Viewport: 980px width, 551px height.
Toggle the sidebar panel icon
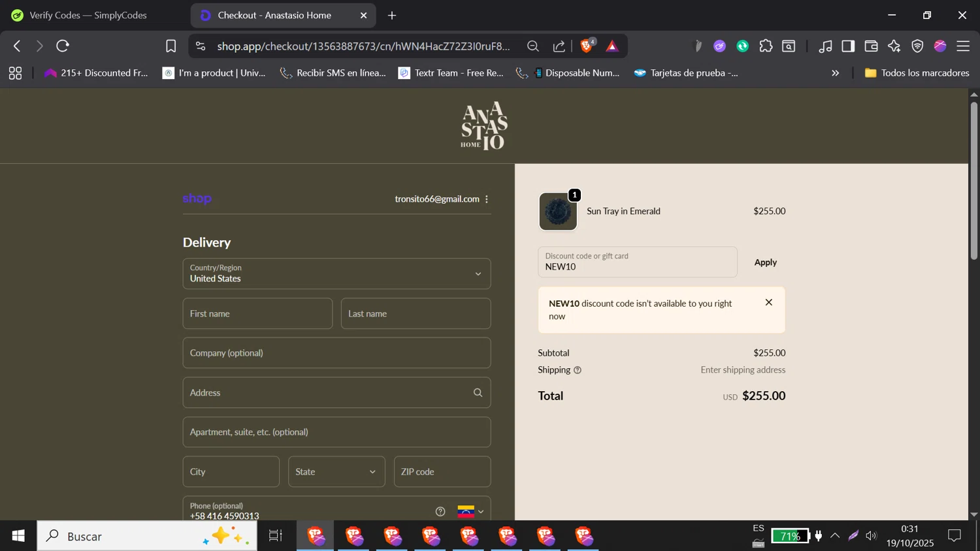(x=848, y=46)
